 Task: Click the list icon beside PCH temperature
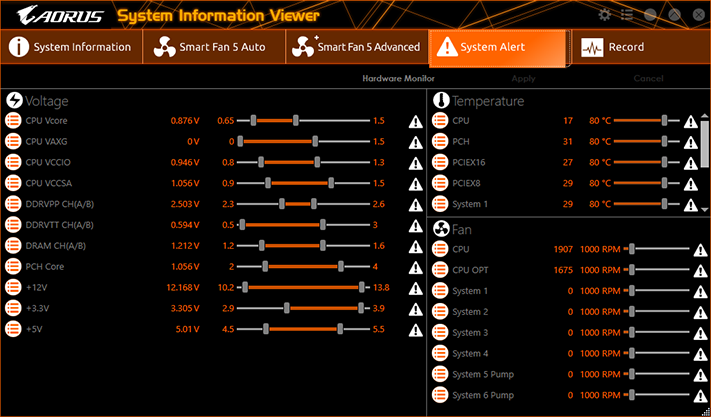440,141
